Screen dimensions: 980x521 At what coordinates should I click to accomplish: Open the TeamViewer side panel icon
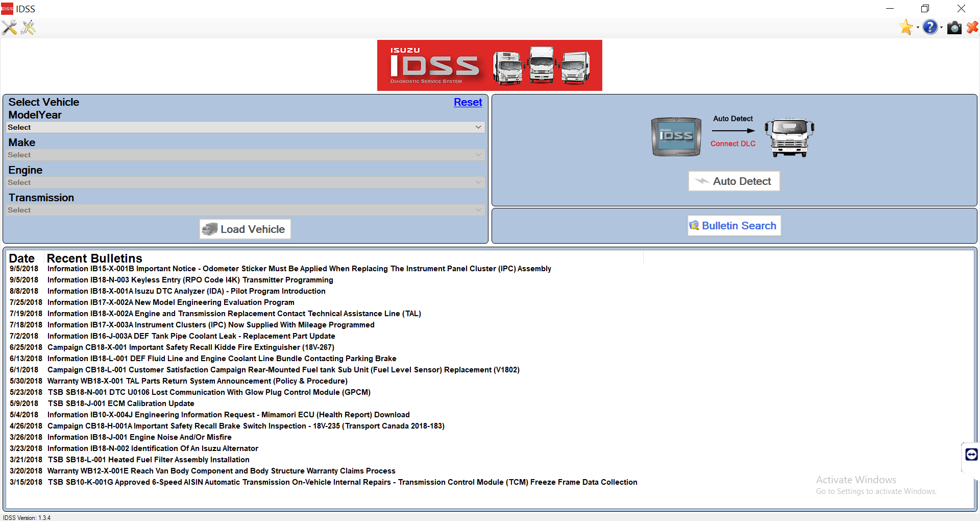click(971, 454)
